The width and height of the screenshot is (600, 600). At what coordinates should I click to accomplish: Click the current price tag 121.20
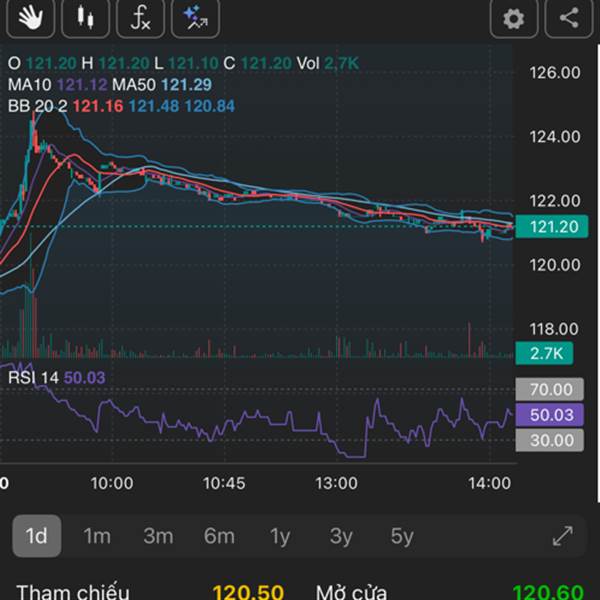(552, 227)
